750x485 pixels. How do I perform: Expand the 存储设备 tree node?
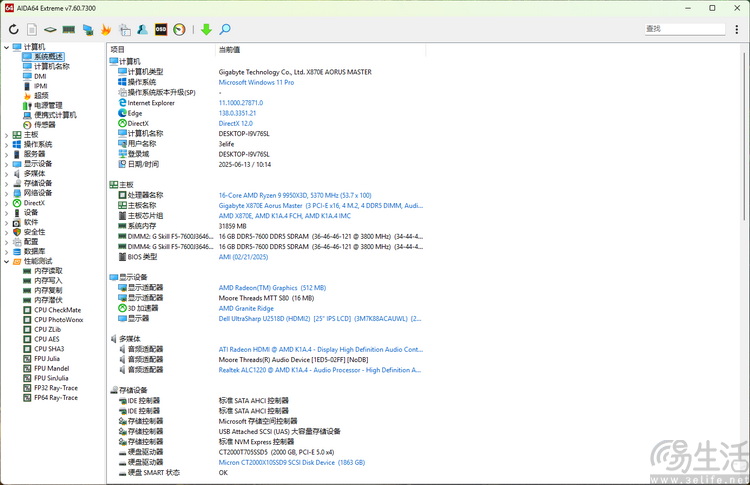6,184
